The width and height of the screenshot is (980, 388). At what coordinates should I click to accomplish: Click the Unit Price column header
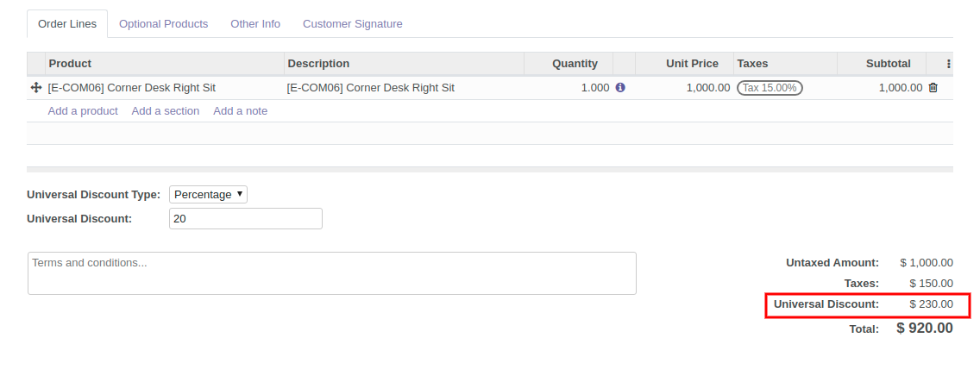692,64
